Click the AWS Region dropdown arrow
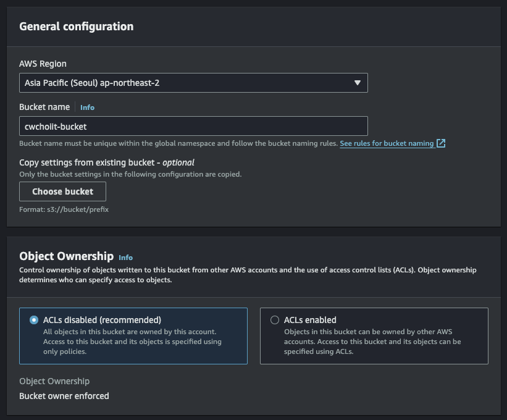 coord(358,83)
